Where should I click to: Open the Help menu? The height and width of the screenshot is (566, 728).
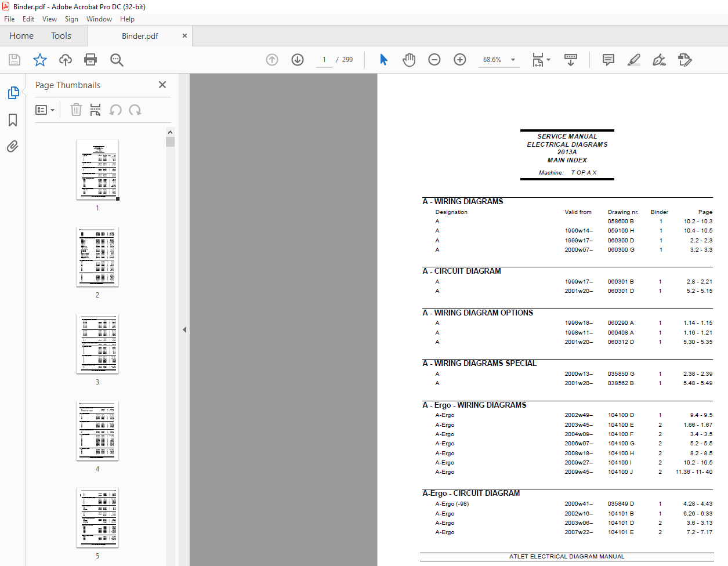click(x=127, y=19)
